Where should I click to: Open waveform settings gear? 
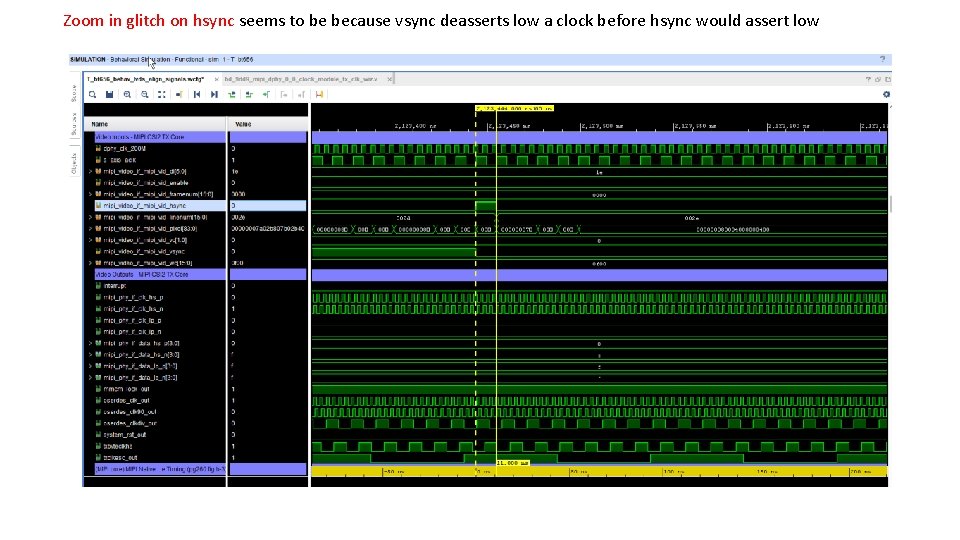[x=886, y=94]
